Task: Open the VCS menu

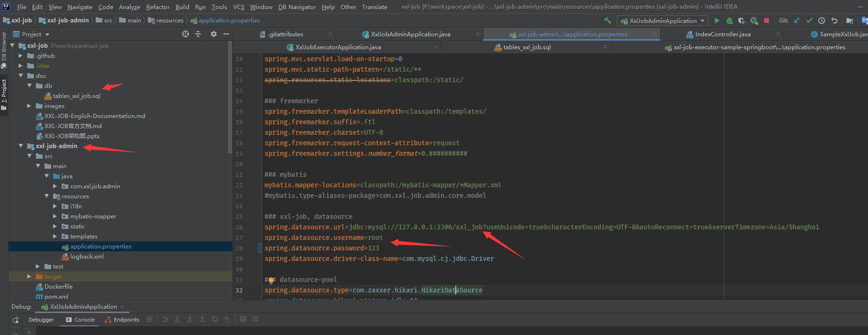Action: click(x=239, y=7)
